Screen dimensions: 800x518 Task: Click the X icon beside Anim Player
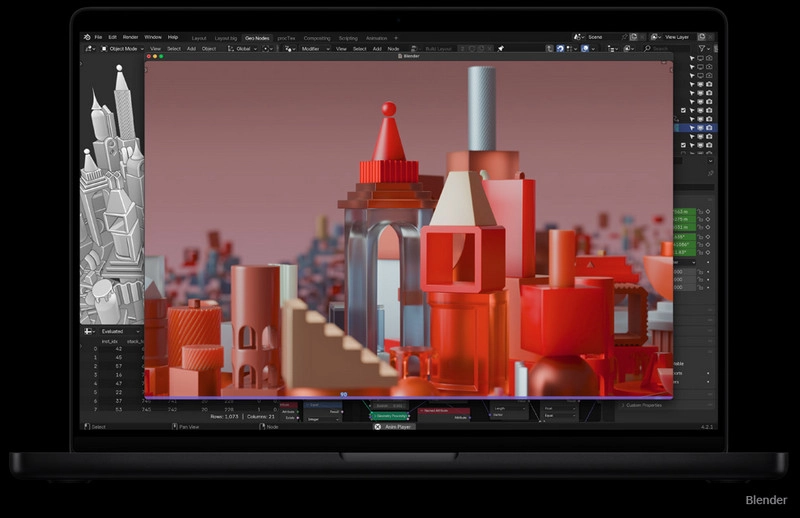point(377,426)
